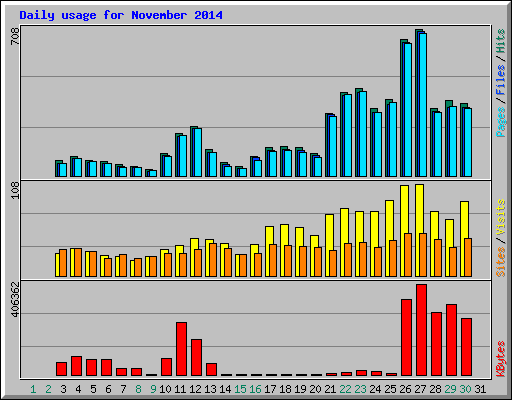Select the day 26 cyan hits bar
This screenshot has width=512, height=400.
point(408,110)
